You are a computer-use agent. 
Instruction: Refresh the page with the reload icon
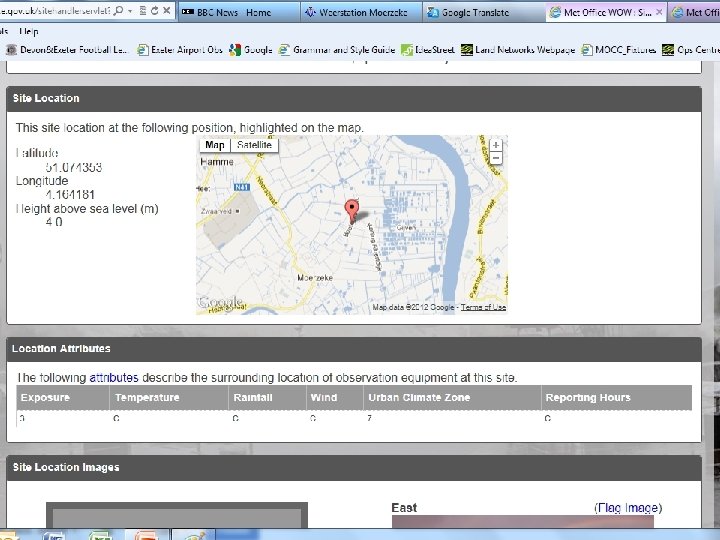pyautogui.click(x=154, y=11)
